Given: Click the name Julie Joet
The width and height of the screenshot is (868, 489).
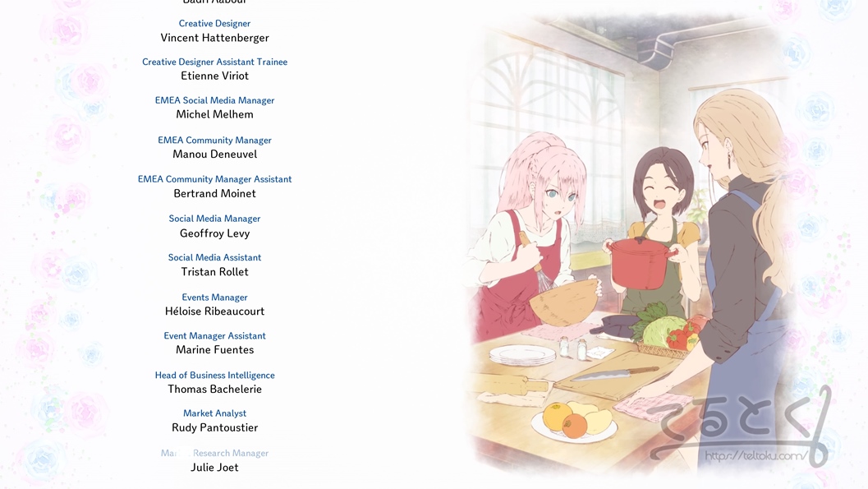Looking at the screenshot, I should 215,468.
